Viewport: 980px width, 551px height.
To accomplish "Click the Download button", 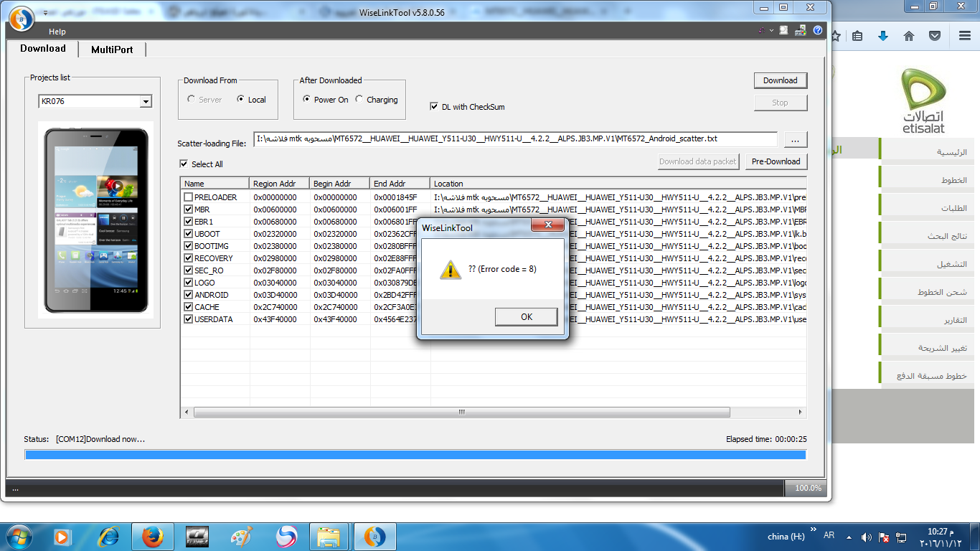I will [781, 80].
